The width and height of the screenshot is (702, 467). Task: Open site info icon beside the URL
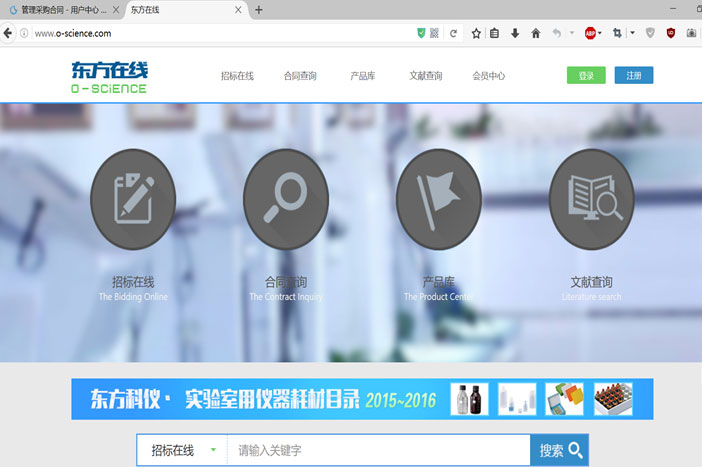24,33
